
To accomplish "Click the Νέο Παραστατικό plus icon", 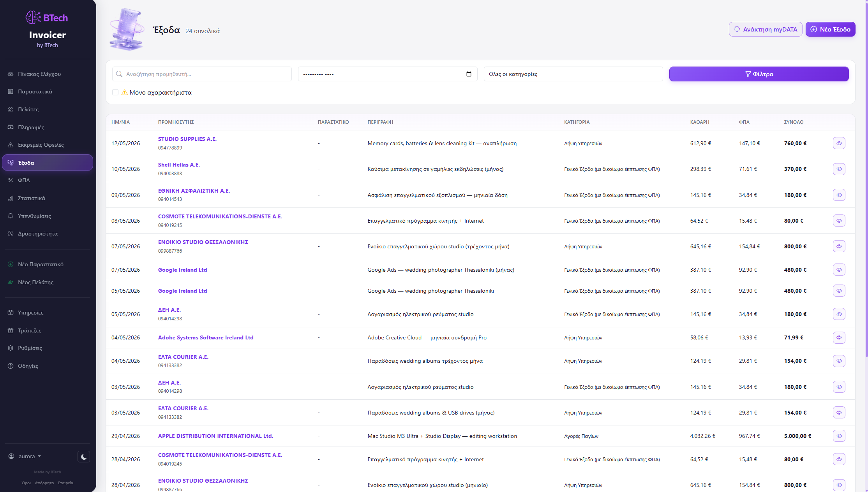I will [x=11, y=264].
